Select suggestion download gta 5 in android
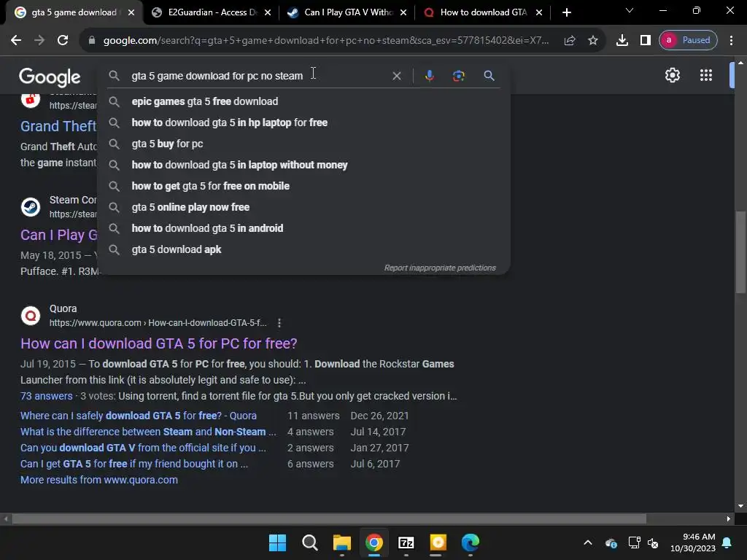The width and height of the screenshot is (747, 560). [x=303, y=228]
